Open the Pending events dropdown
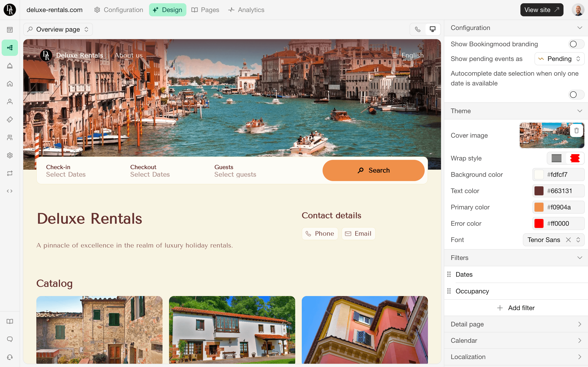Image resolution: width=588 pixels, height=367 pixels. (x=559, y=59)
